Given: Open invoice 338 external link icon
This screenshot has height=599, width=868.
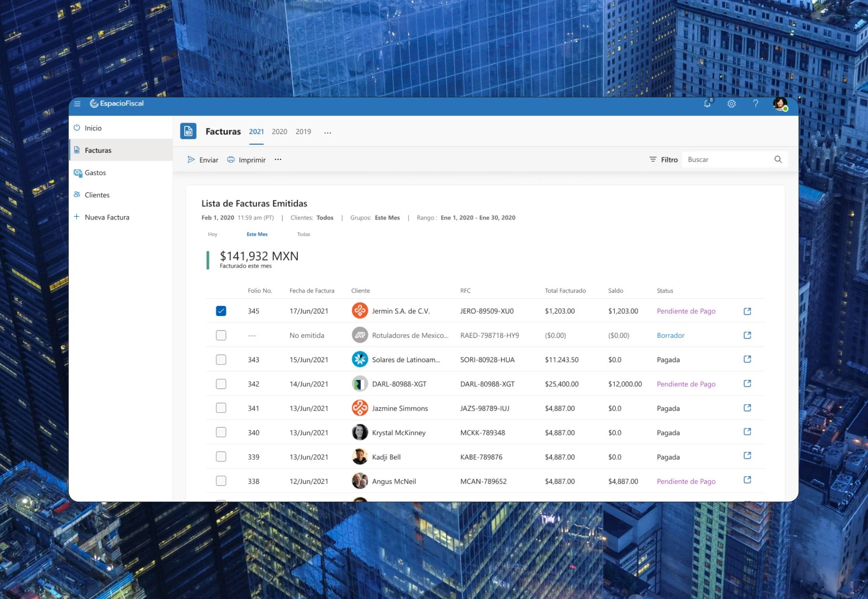Looking at the screenshot, I should point(747,480).
